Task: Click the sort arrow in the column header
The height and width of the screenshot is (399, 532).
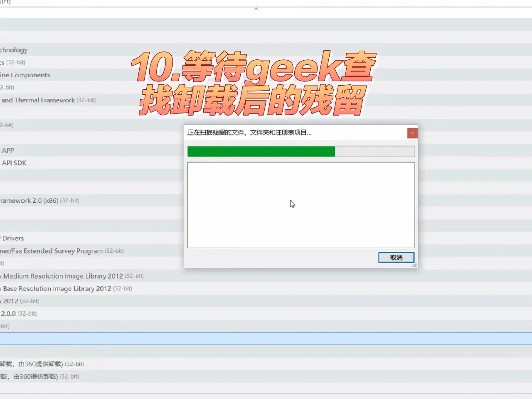Action: coord(256,9)
